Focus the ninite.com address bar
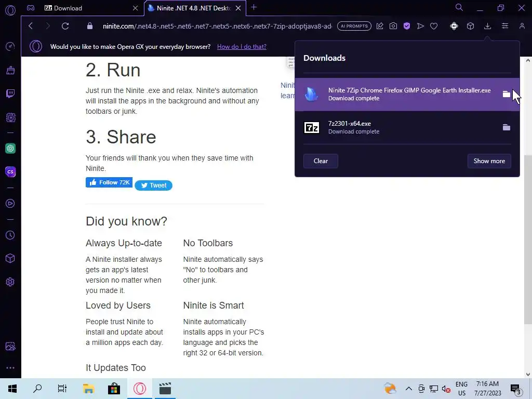 (217, 26)
